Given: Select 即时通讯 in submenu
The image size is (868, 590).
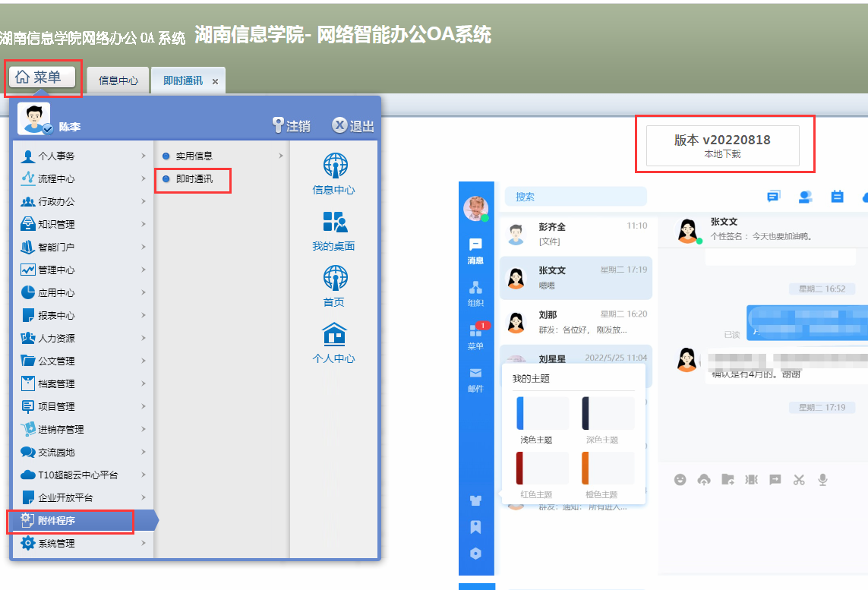Looking at the screenshot, I should click(x=194, y=179).
